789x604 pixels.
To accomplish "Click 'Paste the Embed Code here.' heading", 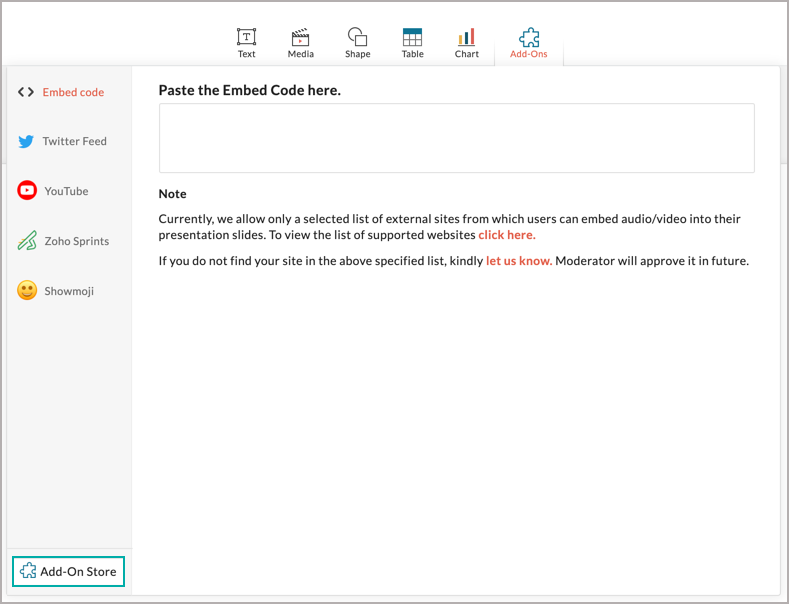I will coord(250,90).
